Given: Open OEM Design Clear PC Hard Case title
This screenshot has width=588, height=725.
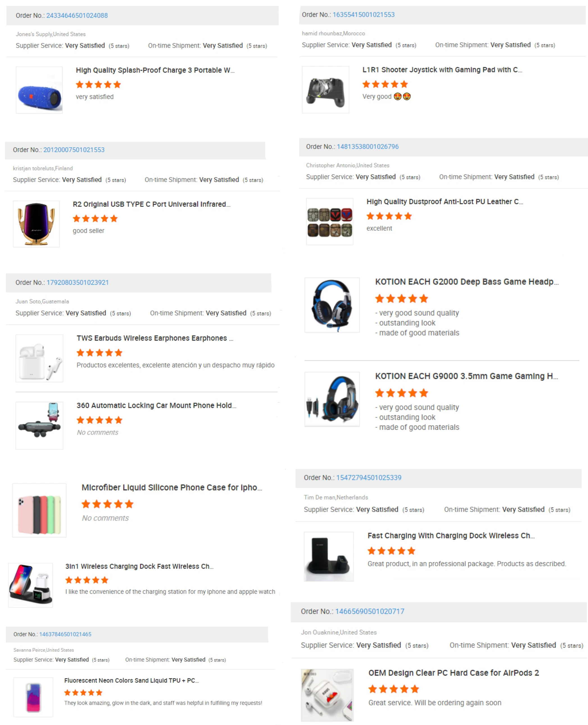Looking at the screenshot, I should (453, 673).
